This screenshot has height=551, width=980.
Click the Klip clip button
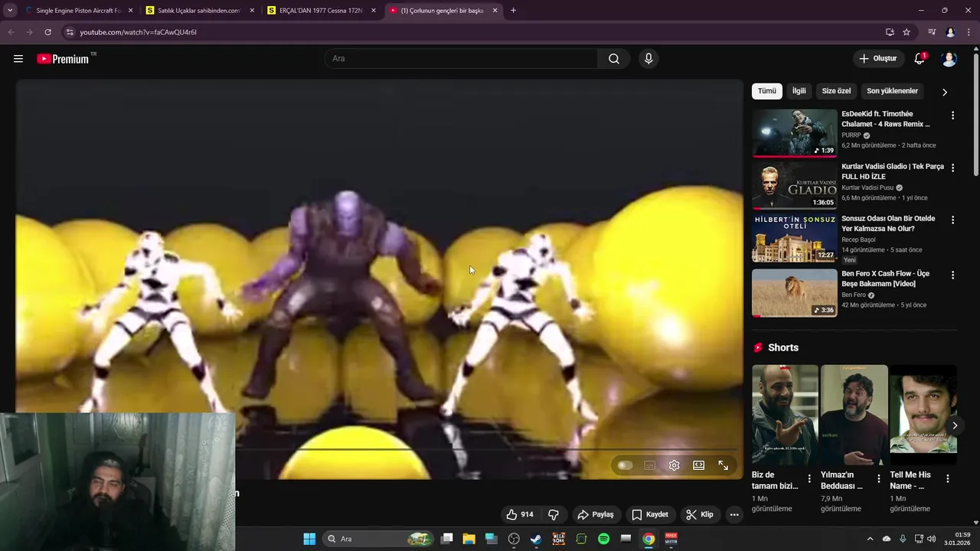click(700, 514)
